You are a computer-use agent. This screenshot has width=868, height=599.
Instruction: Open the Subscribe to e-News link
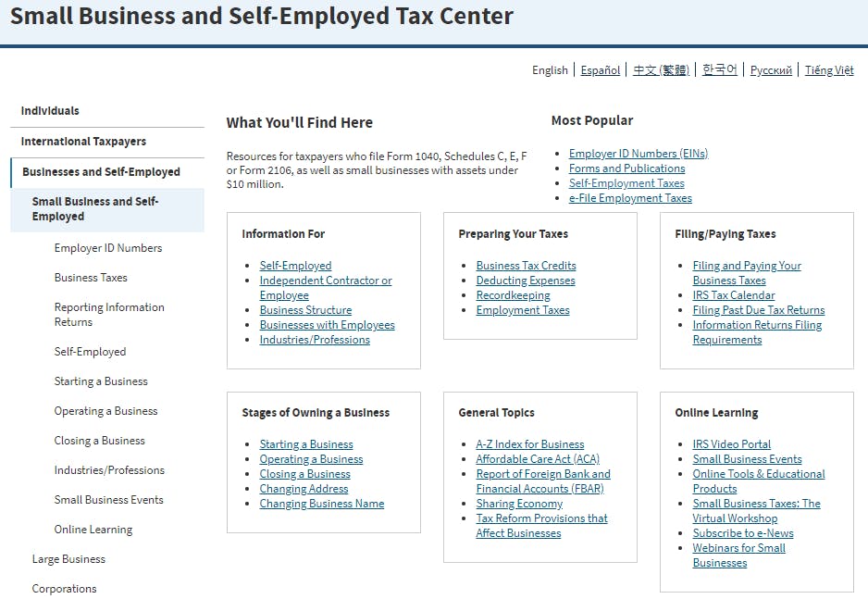click(743, 533)
